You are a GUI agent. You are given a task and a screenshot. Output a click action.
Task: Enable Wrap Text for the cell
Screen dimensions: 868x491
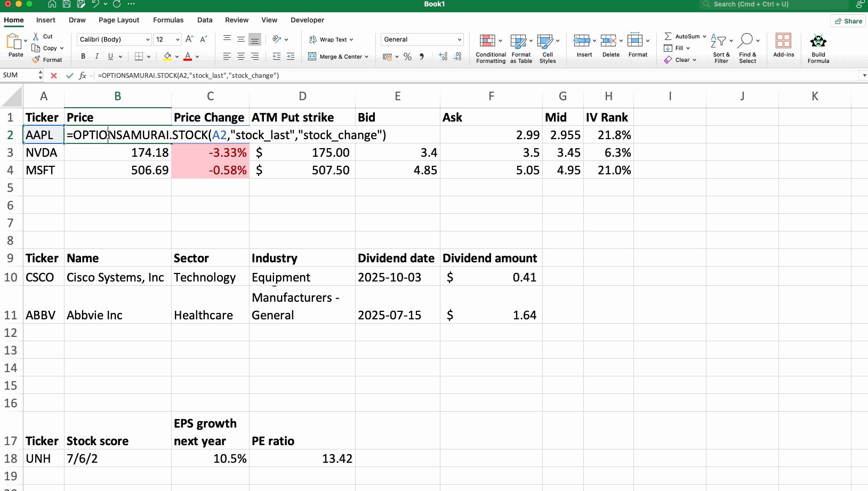331,39
